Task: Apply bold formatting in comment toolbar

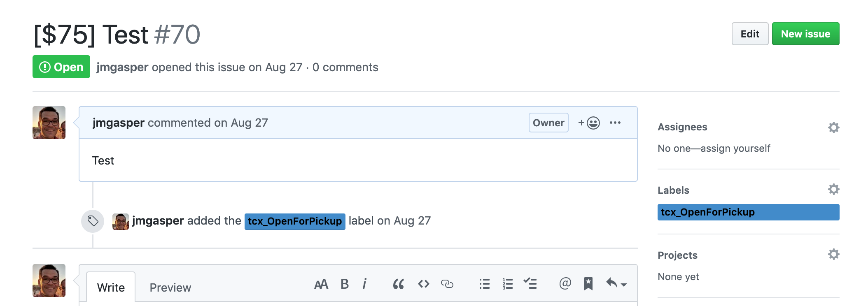Action: point(345,284)
